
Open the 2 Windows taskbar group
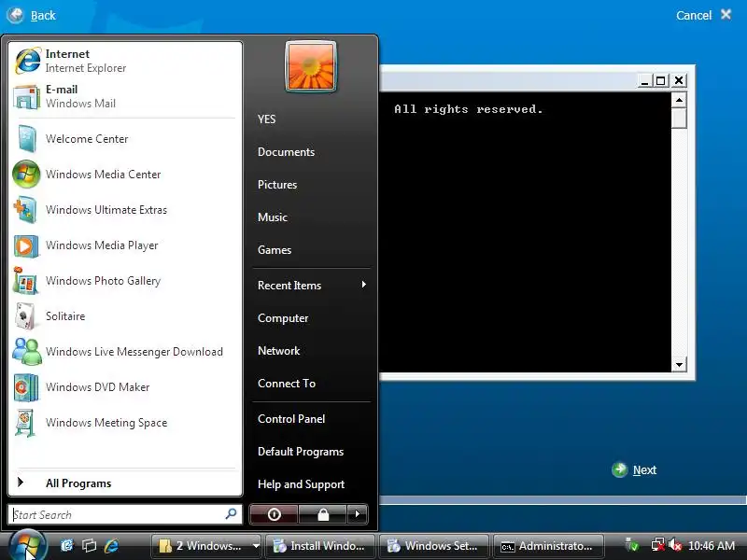[206, 546]
